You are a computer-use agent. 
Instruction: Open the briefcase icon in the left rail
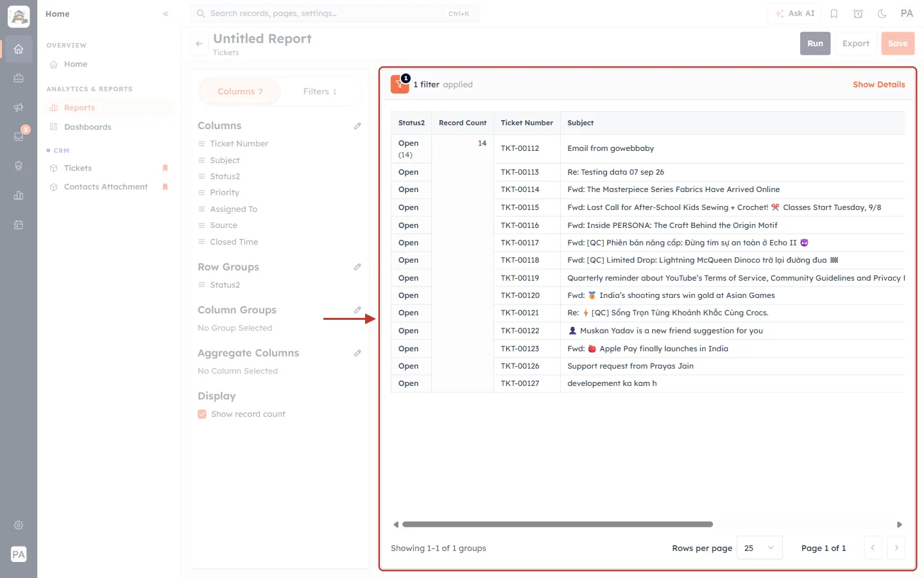coord(19,78)
